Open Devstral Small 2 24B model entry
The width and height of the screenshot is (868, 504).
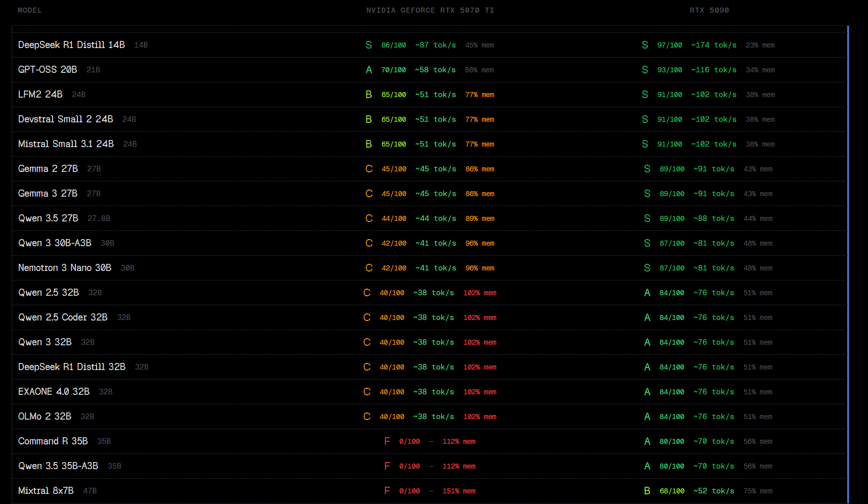point(66,119)
